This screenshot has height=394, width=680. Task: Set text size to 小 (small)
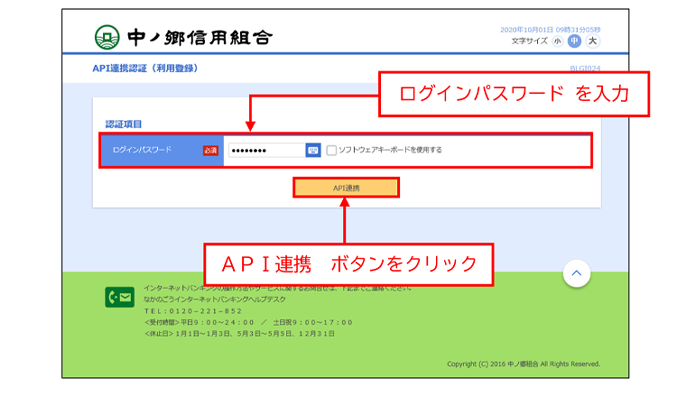click(557, 41)
